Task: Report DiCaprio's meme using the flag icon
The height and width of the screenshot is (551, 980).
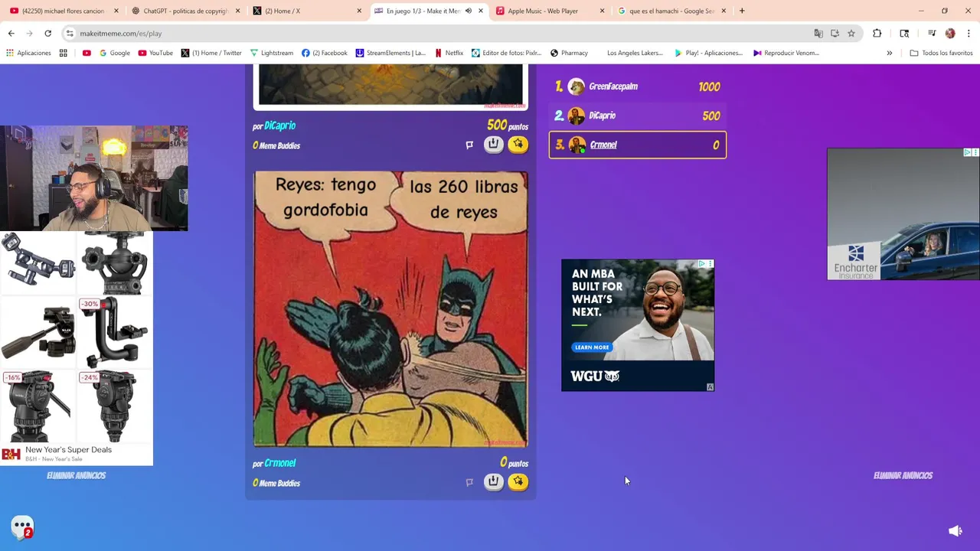Action: point(469,145)
